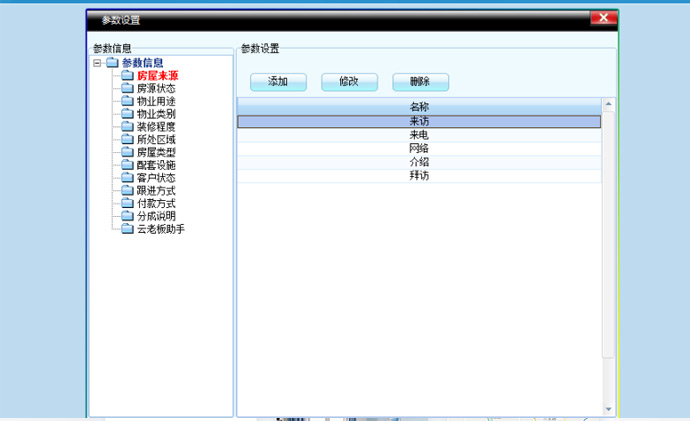Click the folder icon next to 所处区域

point(127,139)
